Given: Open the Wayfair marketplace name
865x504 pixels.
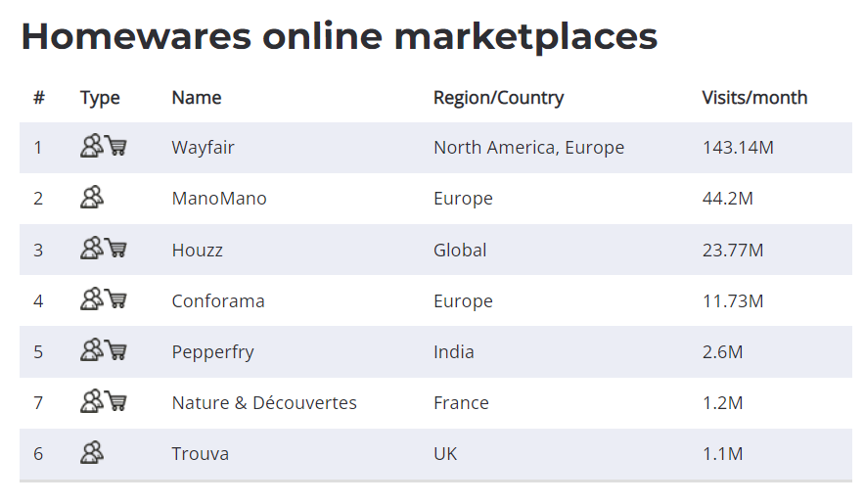Looking at the screenshot, I should pos(203,148).
